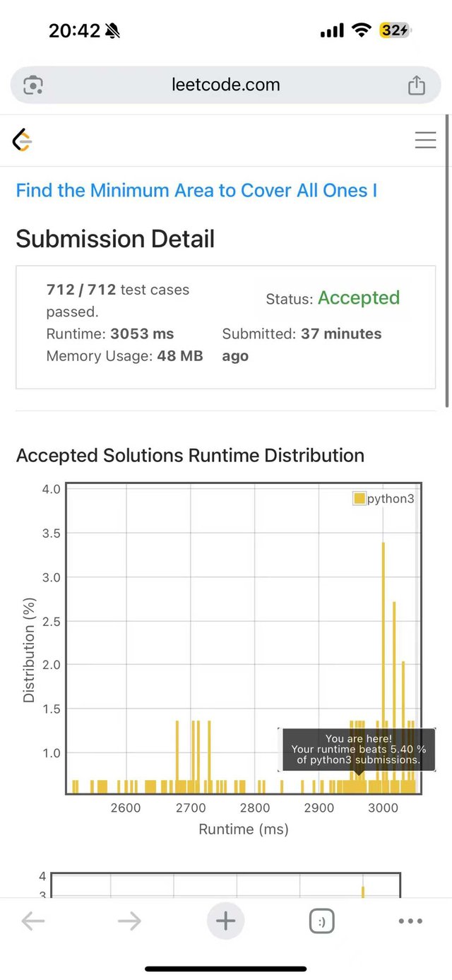Open the tab switcher icon
The height and width of the screenshot is (980, 452).
pos(321,921)
